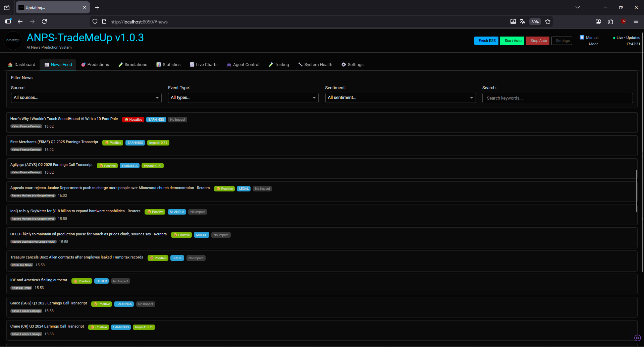The width and height of the screenshot is (644, 347).
Task: Open the browser translate page icon
Action: [523, 21]
